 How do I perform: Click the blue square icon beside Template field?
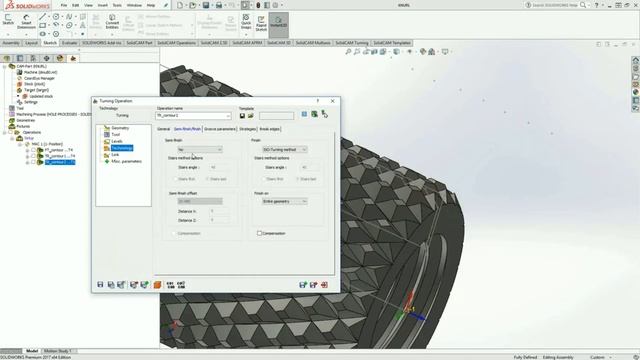(304, 114)
